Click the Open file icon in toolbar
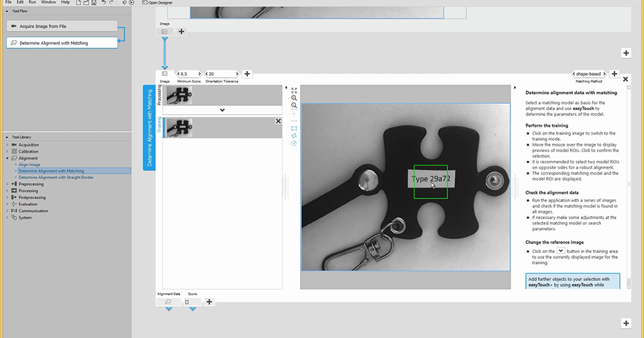Screen dimensions: 644x338 (x=87, y=3)
